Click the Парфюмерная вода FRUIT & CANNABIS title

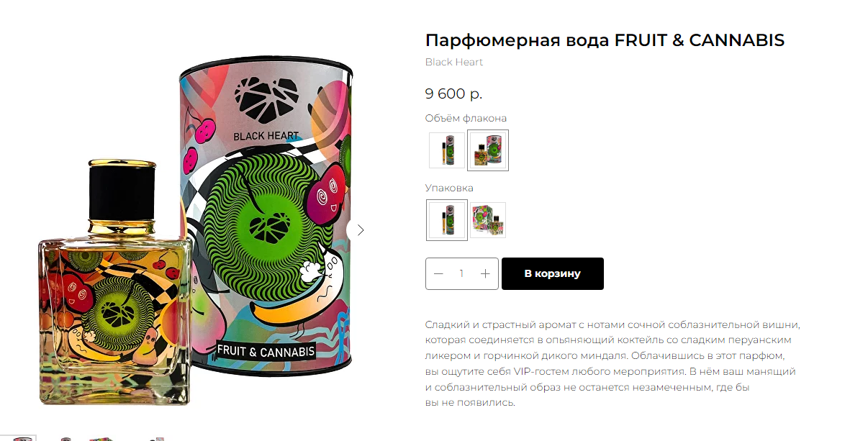tap(605, 40)
